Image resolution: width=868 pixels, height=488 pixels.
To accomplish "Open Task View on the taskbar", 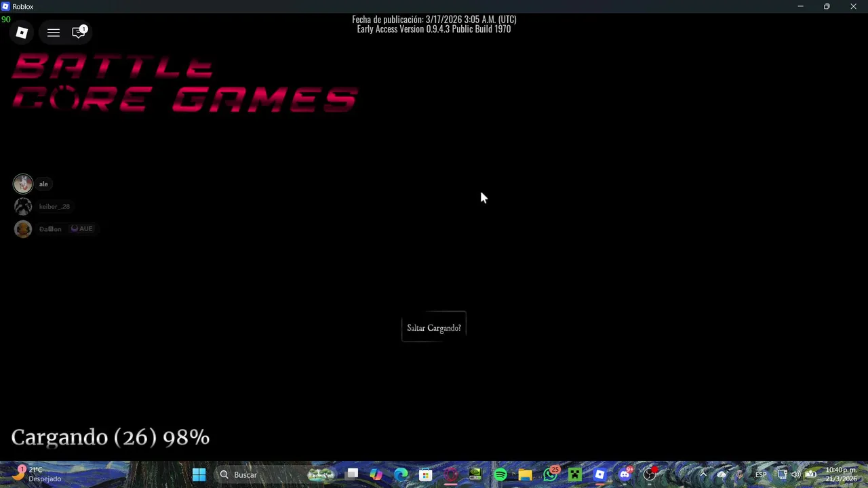I will [x=352, y=474].
